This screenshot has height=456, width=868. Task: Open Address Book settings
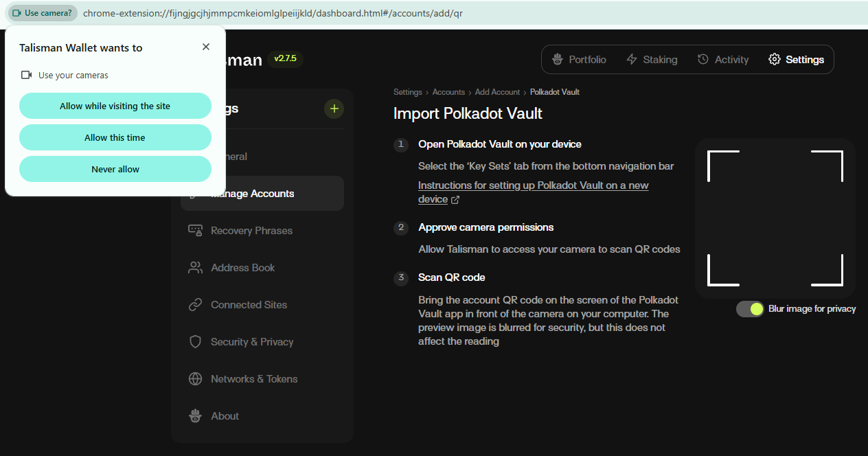(262, 268)
